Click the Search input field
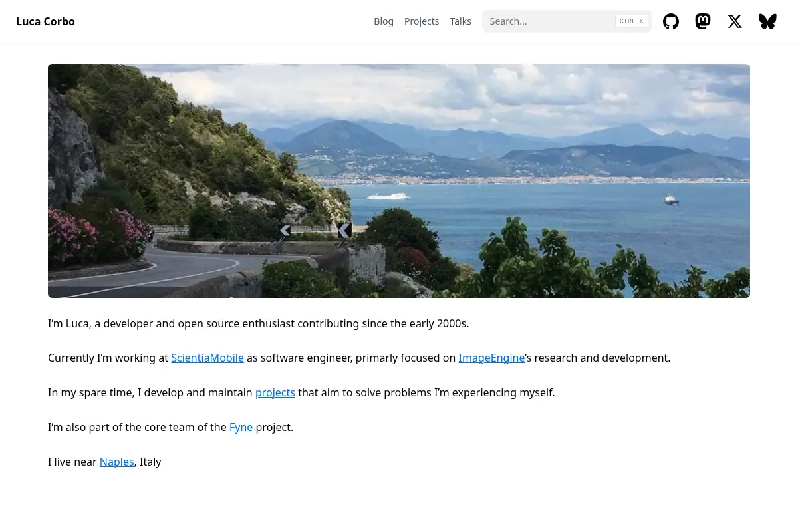Image resolution: width=798 pixels, height=532 pixels. (567, 21)
